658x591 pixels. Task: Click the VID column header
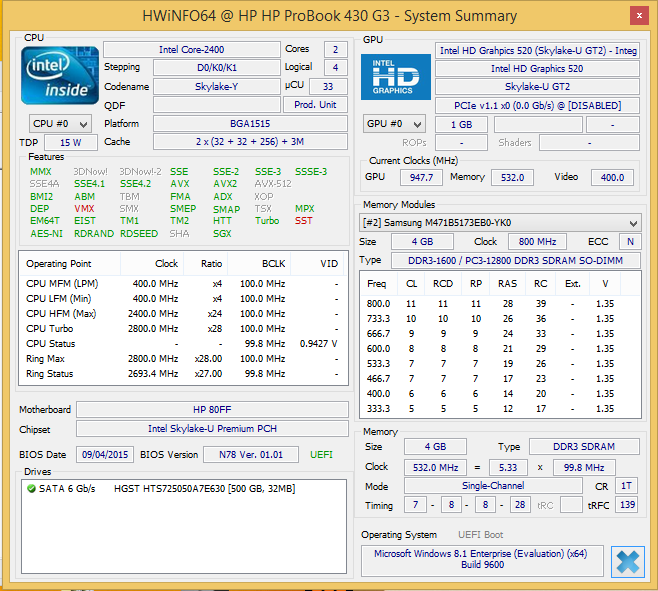click(x=317, y=264)
